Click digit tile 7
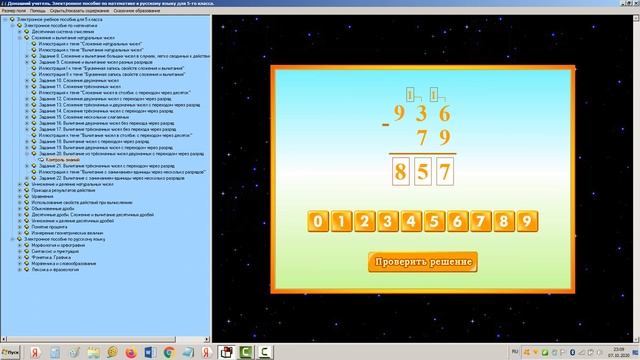This screenshot has height=360, width=640. tap(481, 221)
